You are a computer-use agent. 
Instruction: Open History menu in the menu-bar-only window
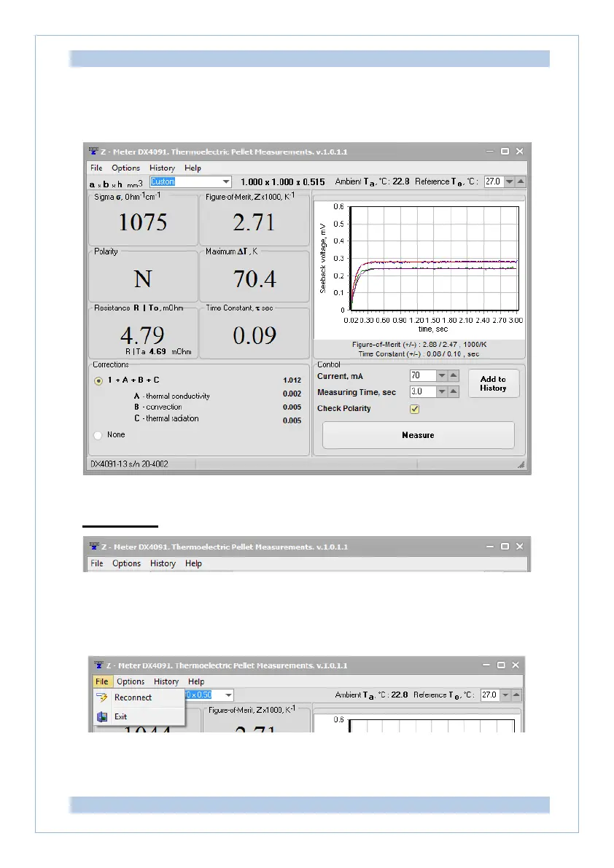(x=163, y=563)
